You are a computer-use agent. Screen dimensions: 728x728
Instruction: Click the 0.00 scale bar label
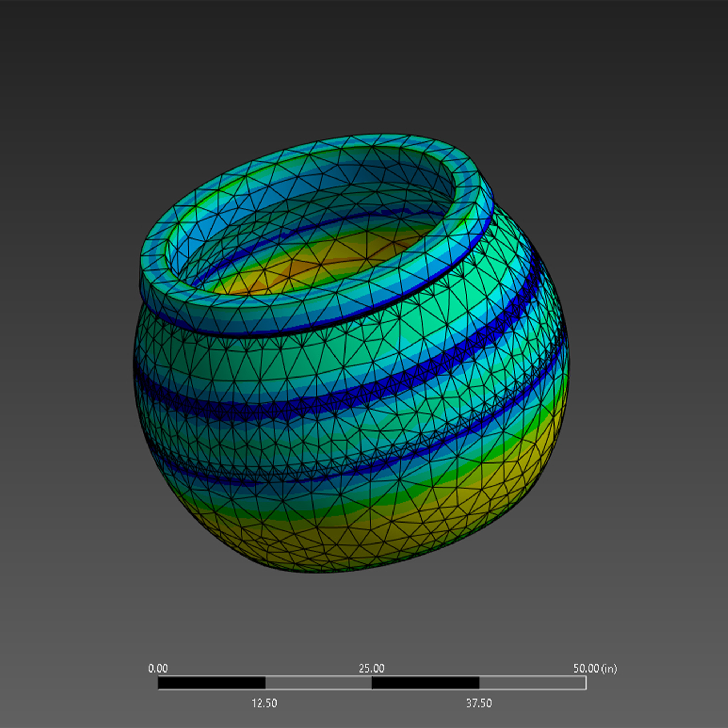tap(157, 669)
